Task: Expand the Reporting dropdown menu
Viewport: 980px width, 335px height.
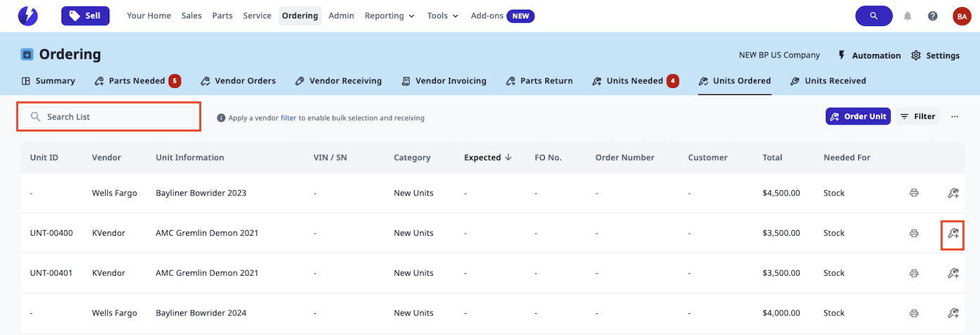Action: 389,15
